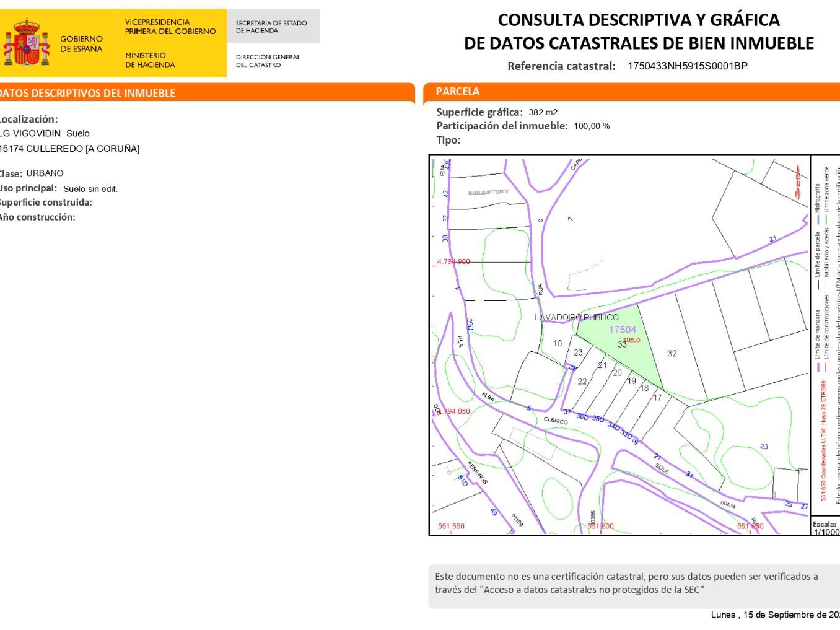Click the Lunes, 15 de Septiembre date
This screenshot has width=840, height=630.
(x=776, y=615)
